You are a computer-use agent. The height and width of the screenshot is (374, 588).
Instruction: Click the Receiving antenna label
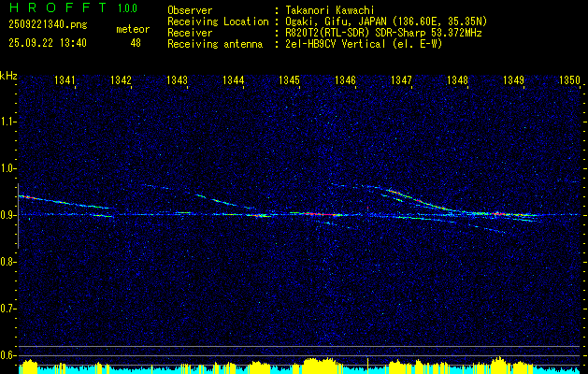click(215, 44)
